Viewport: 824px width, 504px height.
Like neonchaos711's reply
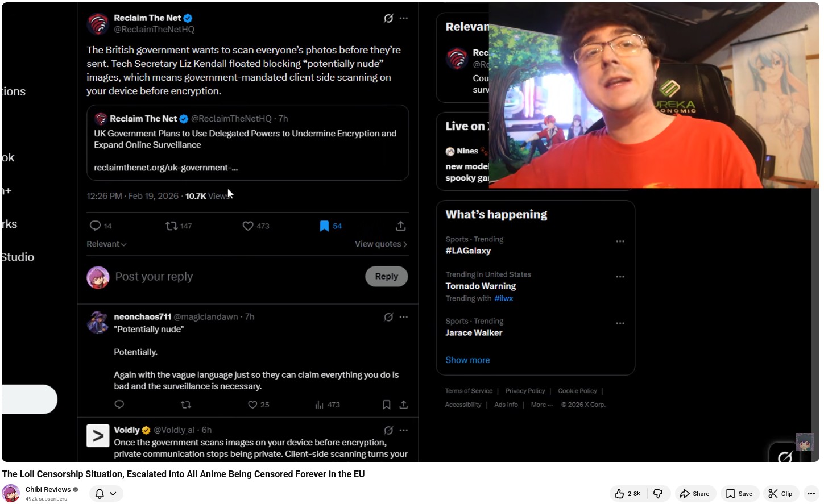(253, 405)
